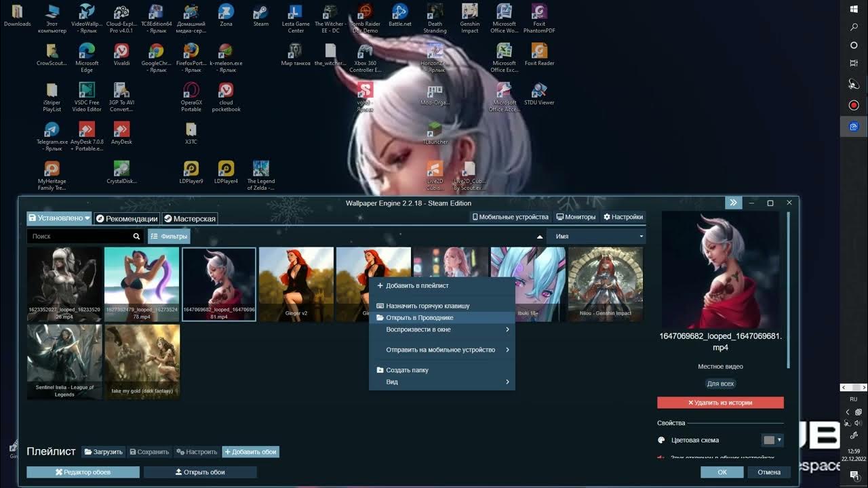
Task: Open notification center icon in taskbar
Action: click(854, 476)
